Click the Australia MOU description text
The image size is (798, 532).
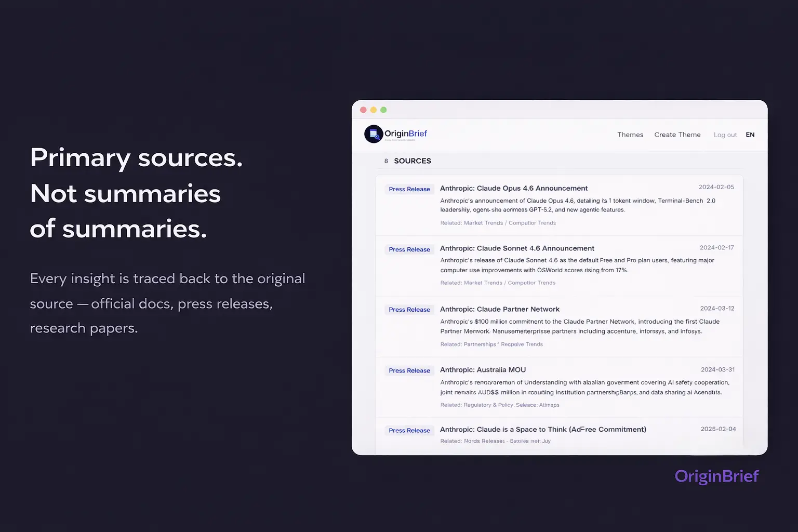click(x=584, y=387)
